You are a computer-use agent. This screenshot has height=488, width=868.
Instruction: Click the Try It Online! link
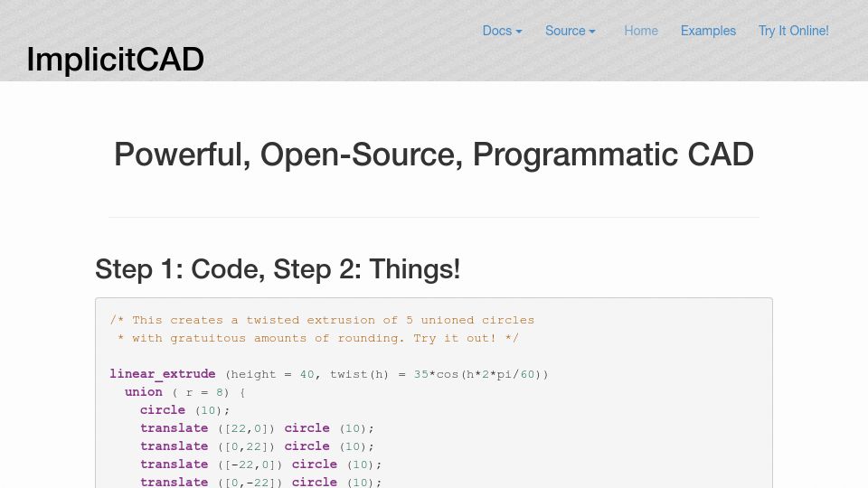[793, 31]
